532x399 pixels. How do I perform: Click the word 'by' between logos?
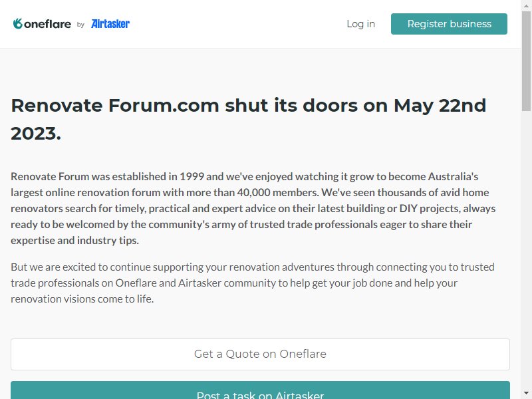[80, 25]
